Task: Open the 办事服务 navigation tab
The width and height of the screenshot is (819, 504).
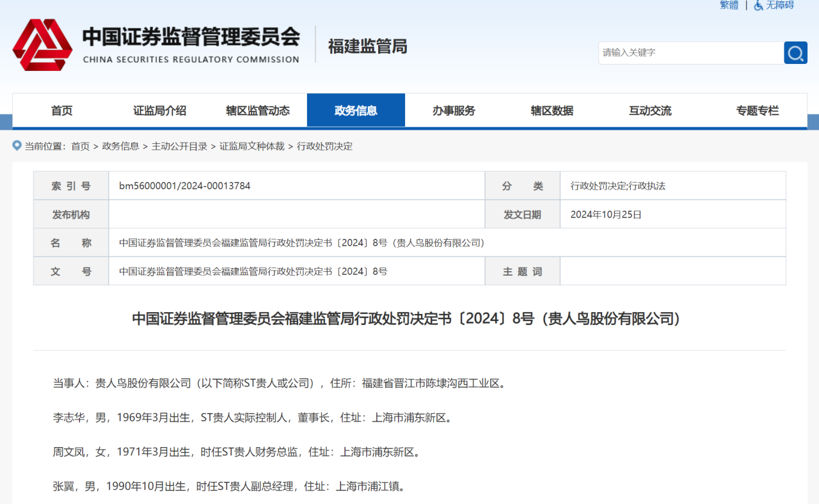Action: (x=454, y=111)
